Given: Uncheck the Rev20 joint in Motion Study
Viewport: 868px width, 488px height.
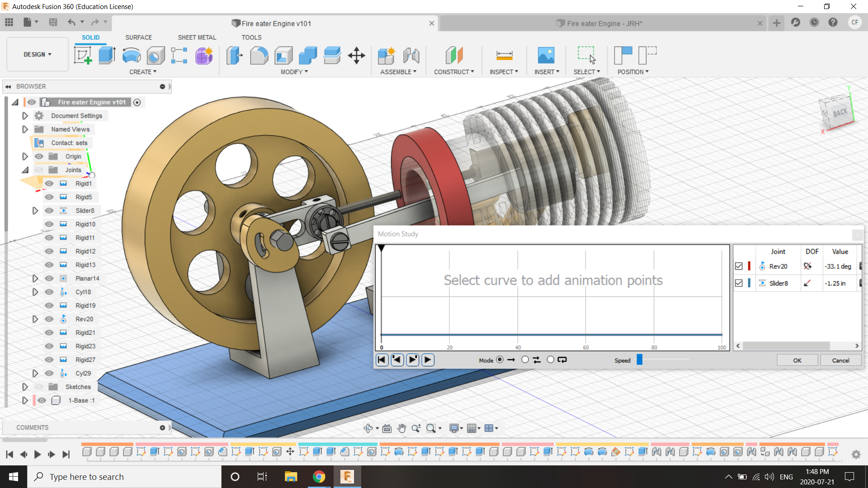Looking at the screenshot, I should point(740,266).
